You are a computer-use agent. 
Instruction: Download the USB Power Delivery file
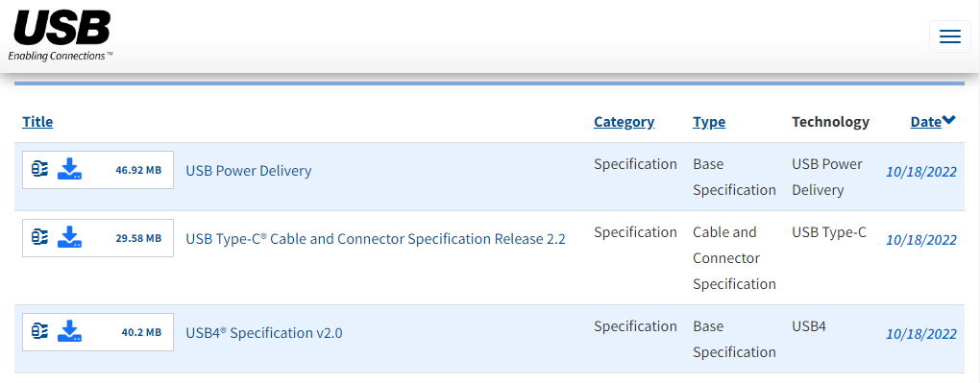click(x=70, y=169)
